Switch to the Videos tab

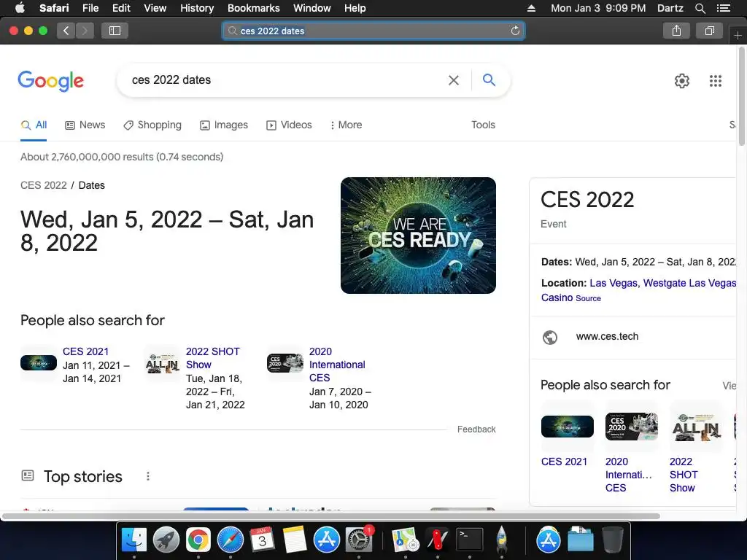pyautogui.click(x=289, y=125)
